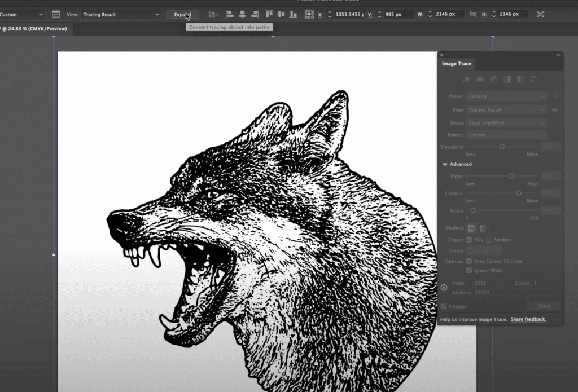The width and height of the screenshot is (578, 392).
Task: Click the Abutting method icon
Action: 471,228
